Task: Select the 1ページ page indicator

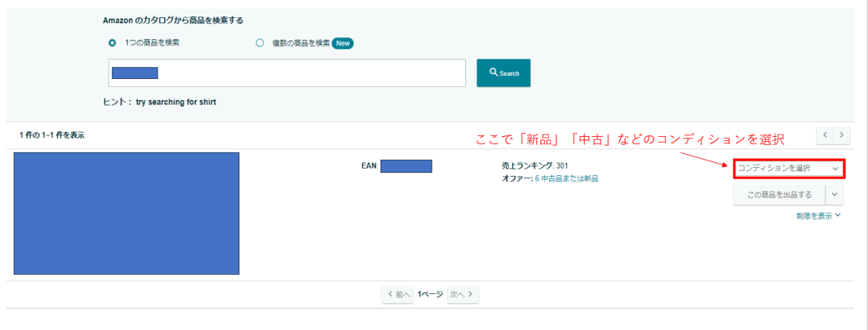Action: pos(430,295)
